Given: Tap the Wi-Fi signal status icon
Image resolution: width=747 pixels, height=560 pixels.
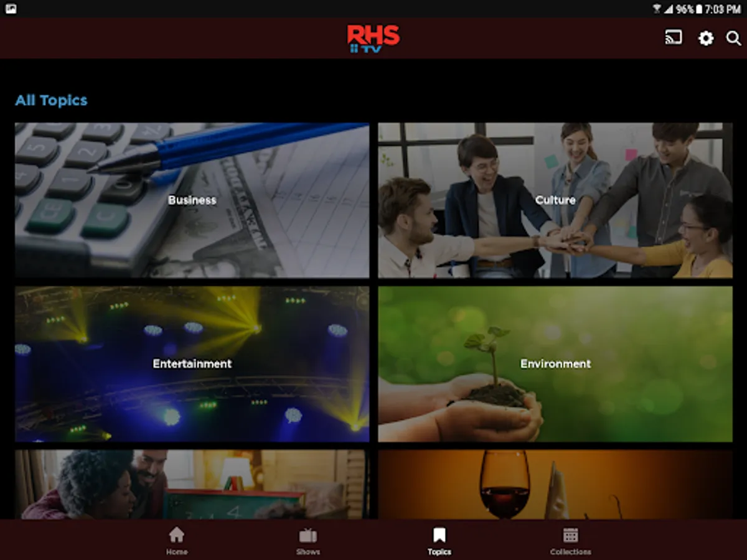Looking at the screenshot, I should (x=657, y=9).
